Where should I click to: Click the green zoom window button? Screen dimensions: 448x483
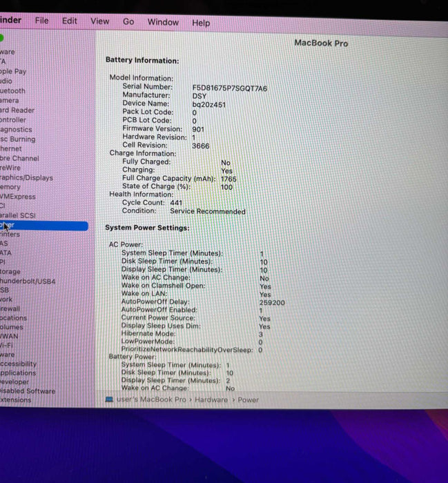coord(1,38)
